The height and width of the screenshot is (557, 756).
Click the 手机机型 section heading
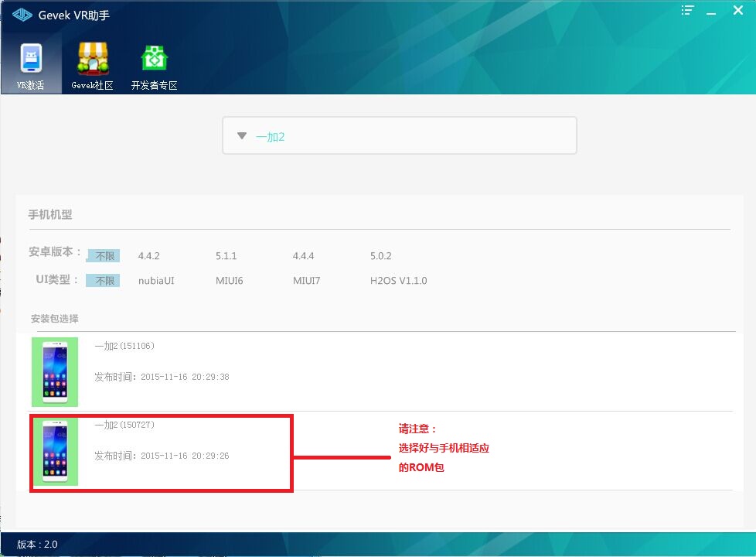[x=50, y=214]
